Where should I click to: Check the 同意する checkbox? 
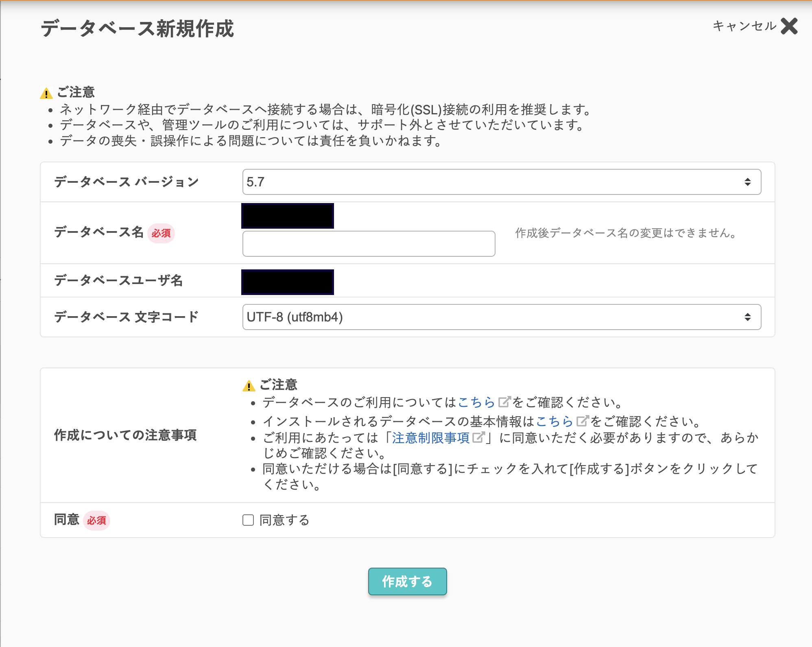(248, 520)
